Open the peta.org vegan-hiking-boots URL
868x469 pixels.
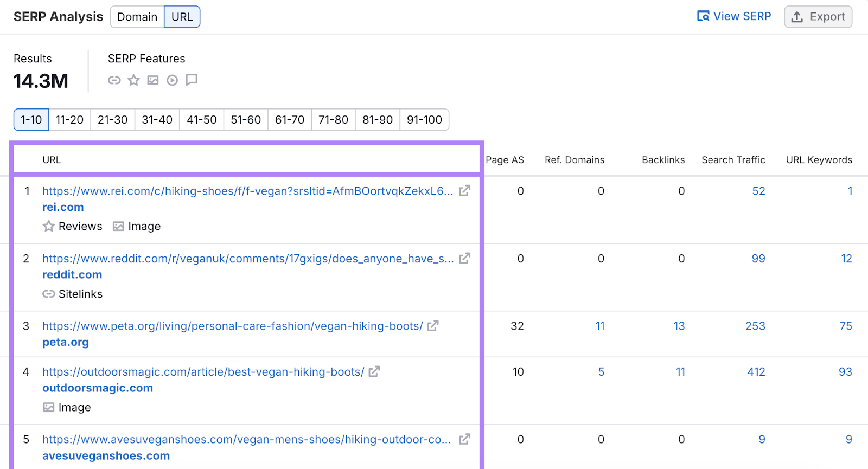tap(233, 326)
